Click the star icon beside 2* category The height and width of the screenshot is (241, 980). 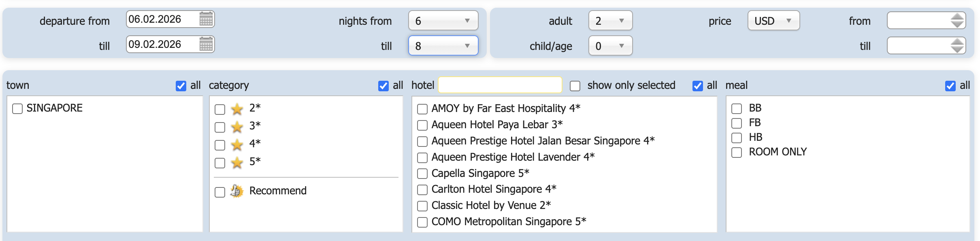[237, 109]
